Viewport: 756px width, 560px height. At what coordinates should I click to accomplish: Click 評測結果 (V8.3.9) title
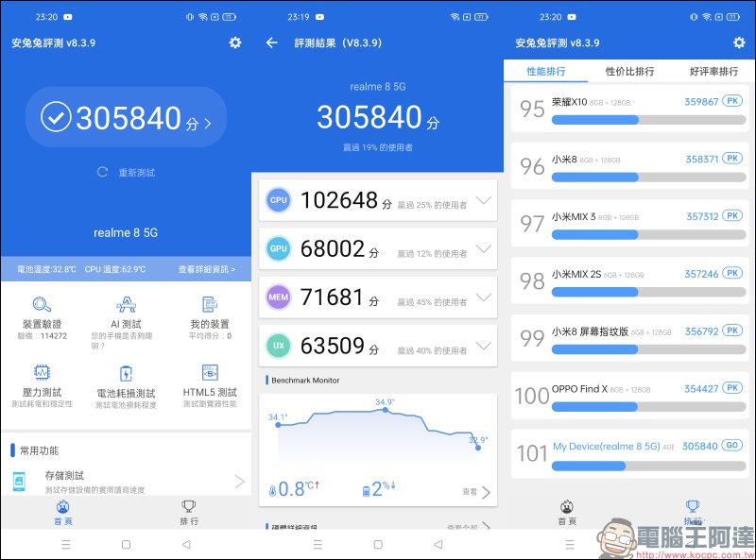[x=338, y=42]
